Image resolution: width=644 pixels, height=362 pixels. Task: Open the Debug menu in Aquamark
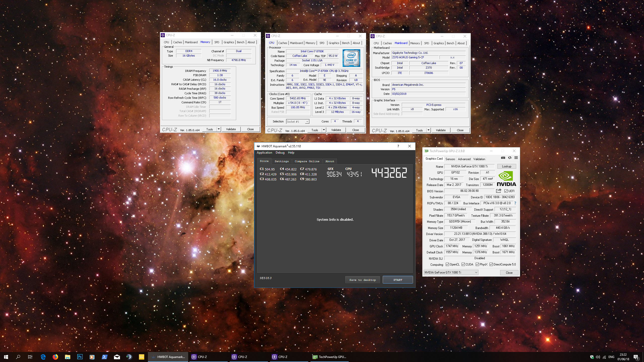click(280, 153)
